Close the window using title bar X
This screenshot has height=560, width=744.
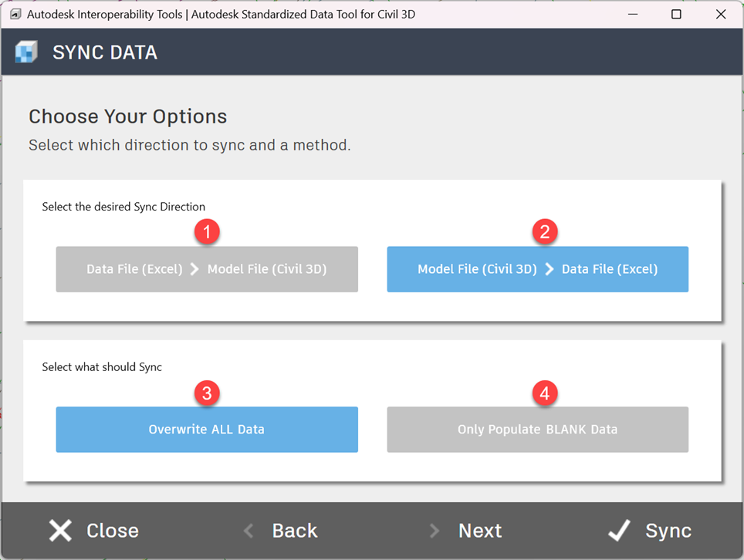pyautogui.click(x=721, y=14)
